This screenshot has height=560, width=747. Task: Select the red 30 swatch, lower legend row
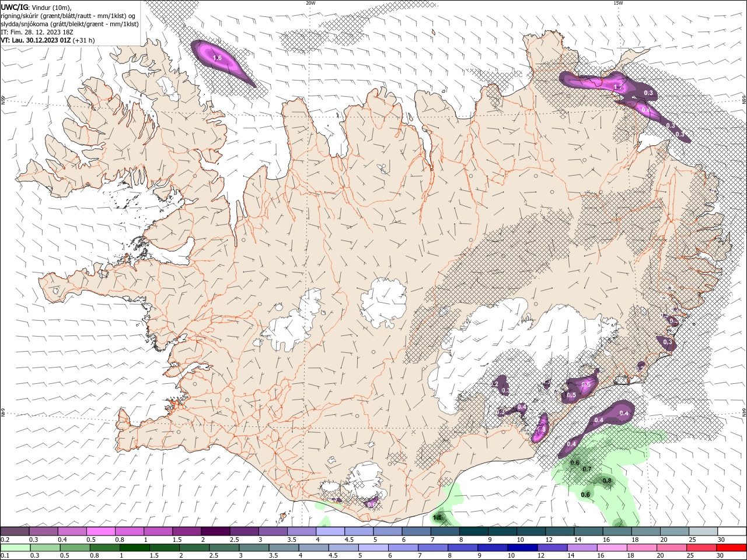click(732, 548)
